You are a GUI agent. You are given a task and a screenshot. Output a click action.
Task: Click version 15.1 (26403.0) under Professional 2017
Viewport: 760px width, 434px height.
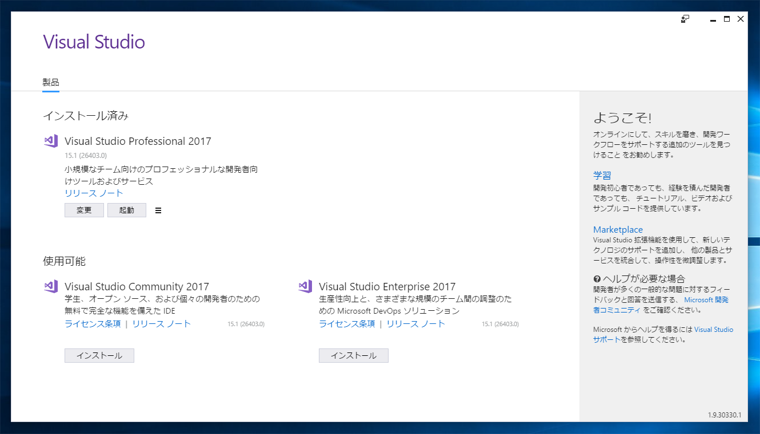(x=86, y=156)
